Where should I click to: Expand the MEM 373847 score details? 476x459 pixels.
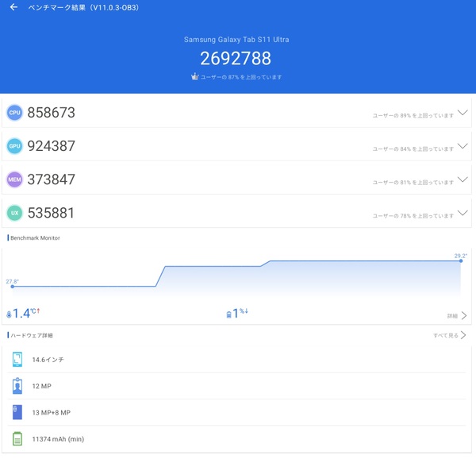[x=463, y=179]
